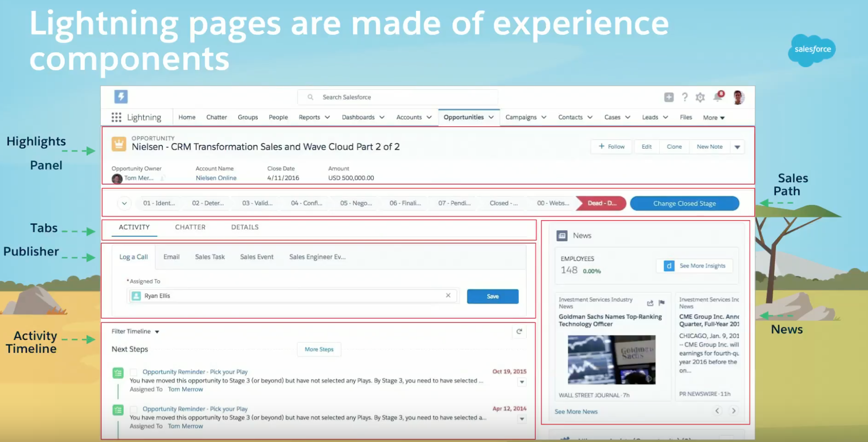Open the Groups nav item
868x442 pixels.
tap(248, 117)
